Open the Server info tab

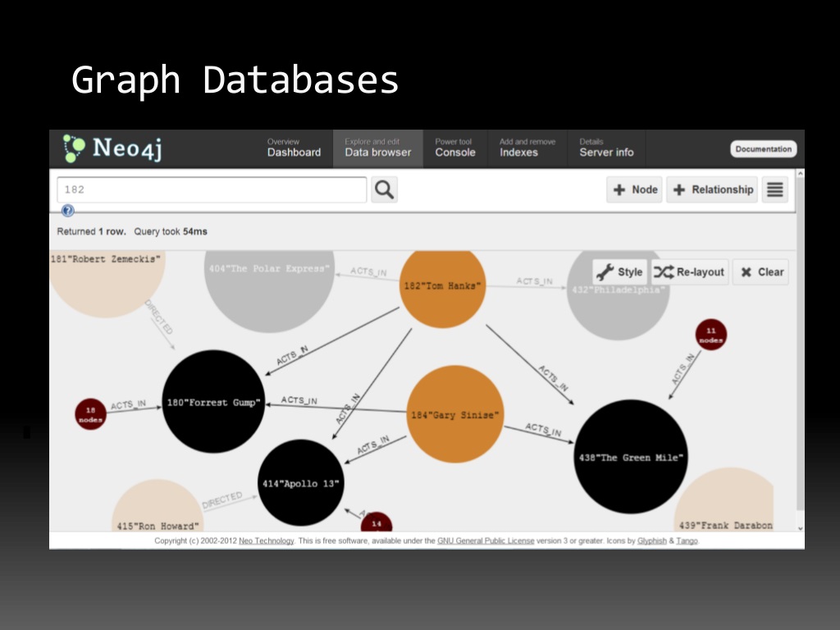tap(606, 148)
